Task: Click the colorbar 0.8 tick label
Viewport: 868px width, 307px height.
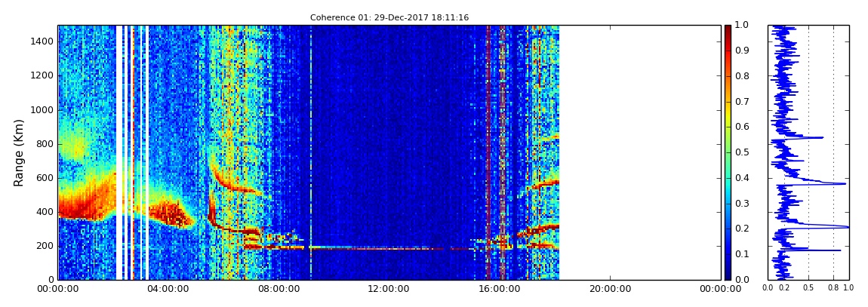Action: (742, 76)
